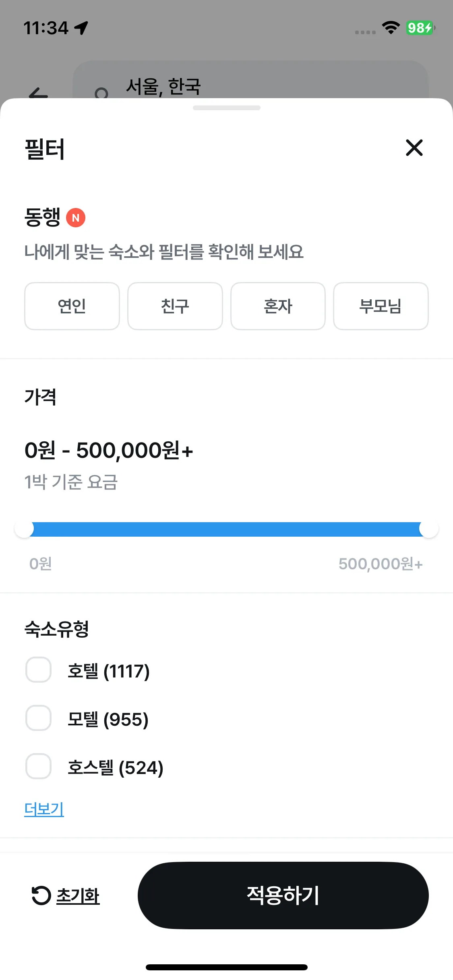
Task: Choose the 혼자 companion chip
Action: (278, 306)
